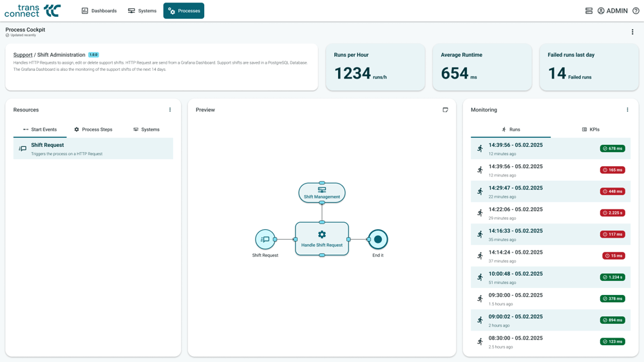Click the trans connect logo

(x=32, y=11)
